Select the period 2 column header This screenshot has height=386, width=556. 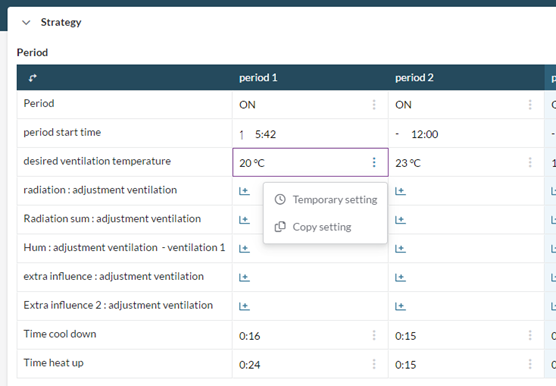click(414, 78)
